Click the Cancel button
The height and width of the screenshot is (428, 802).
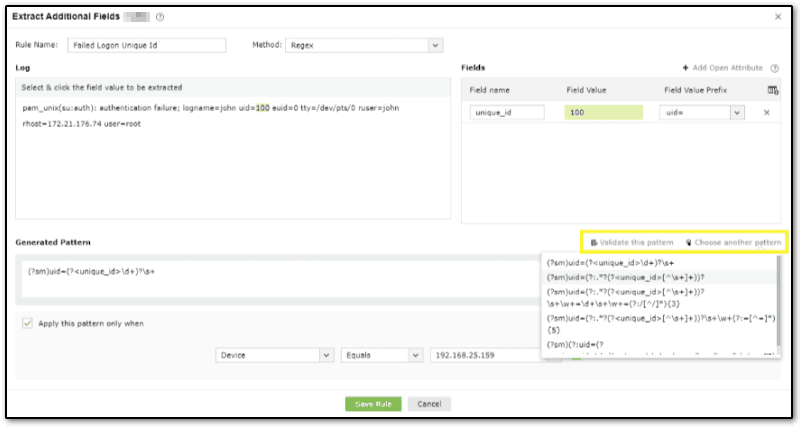click(429, 404)
